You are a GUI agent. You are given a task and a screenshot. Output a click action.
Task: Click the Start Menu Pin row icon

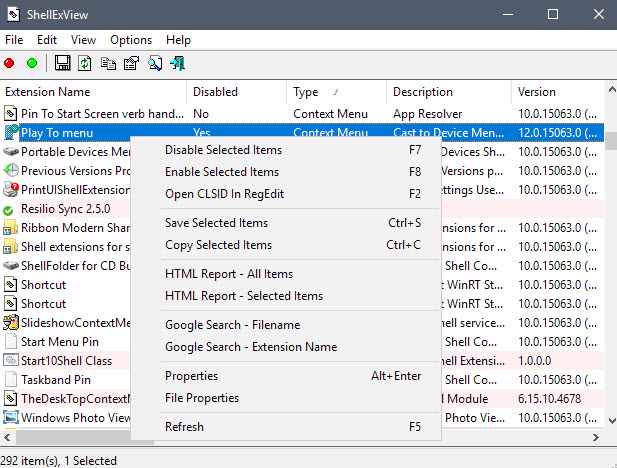click(x=11, y=341)
